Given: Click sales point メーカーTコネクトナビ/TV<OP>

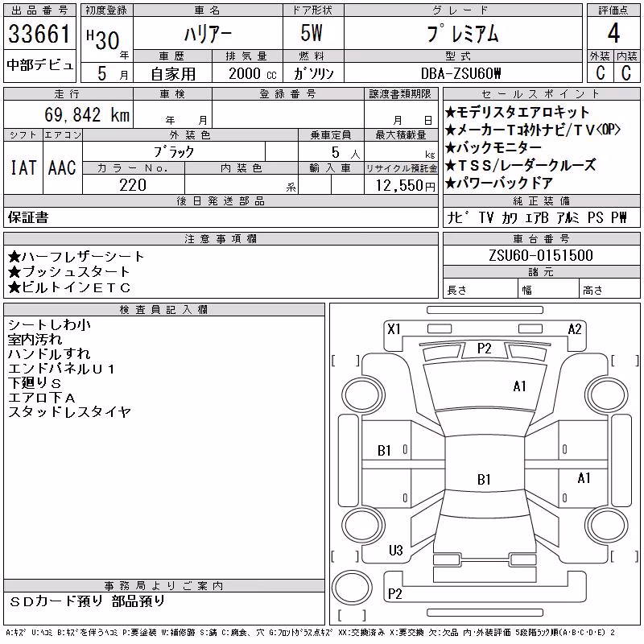Looking at the screenshot, I should click(x=533, y=130).
